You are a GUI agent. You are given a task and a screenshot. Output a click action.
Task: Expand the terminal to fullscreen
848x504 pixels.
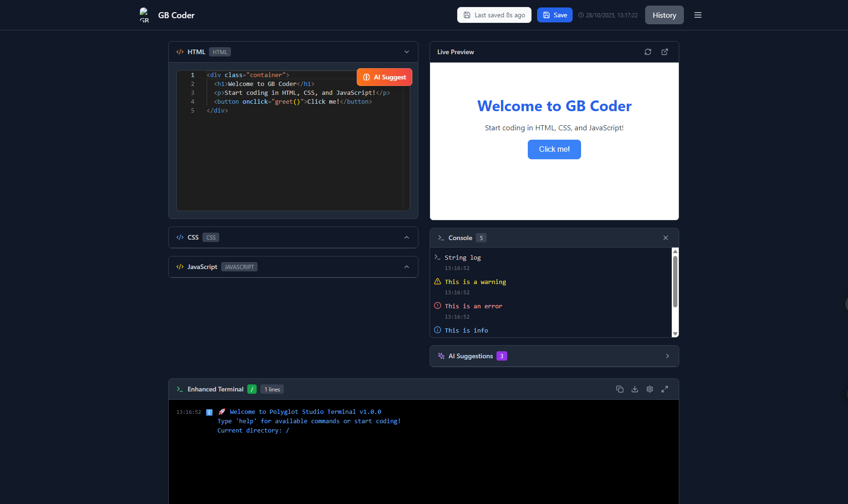click(x=665, y=389)
